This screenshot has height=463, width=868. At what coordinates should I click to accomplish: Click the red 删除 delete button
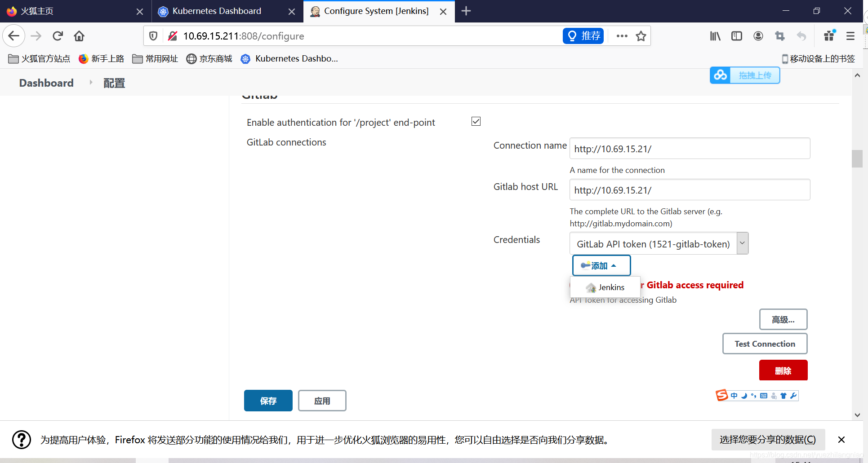click(x=783, y=370)
